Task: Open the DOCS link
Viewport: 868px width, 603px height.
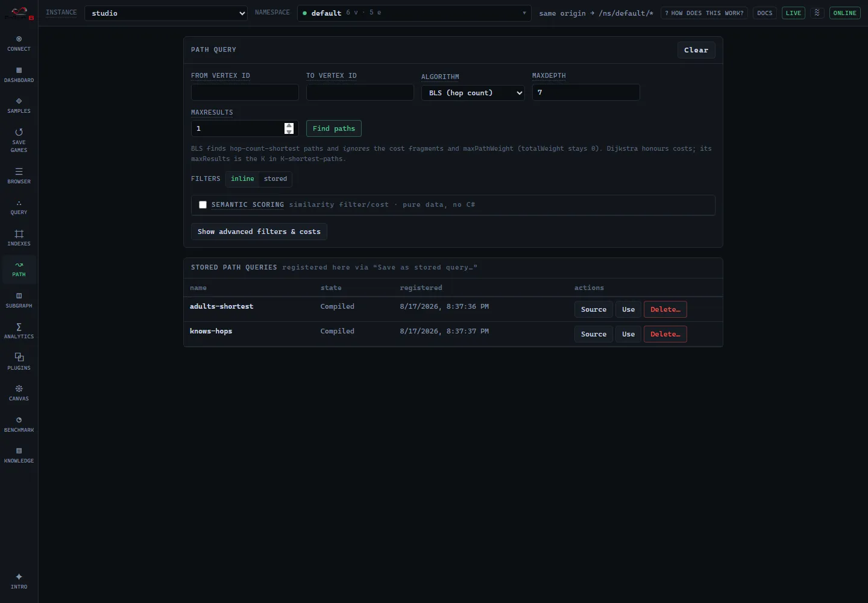Action: pos(765,13)
